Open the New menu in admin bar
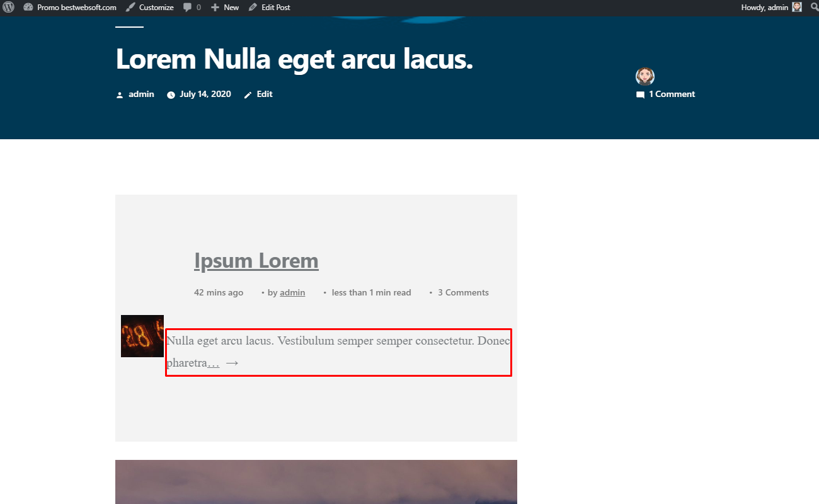This screenshot has width=819, height=504. tap(225, 8)
